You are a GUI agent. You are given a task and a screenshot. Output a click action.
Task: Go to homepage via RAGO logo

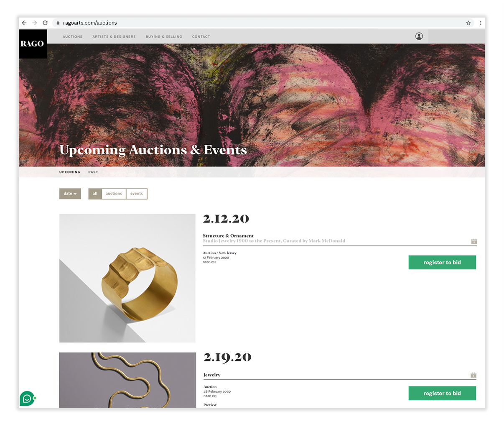33,44
